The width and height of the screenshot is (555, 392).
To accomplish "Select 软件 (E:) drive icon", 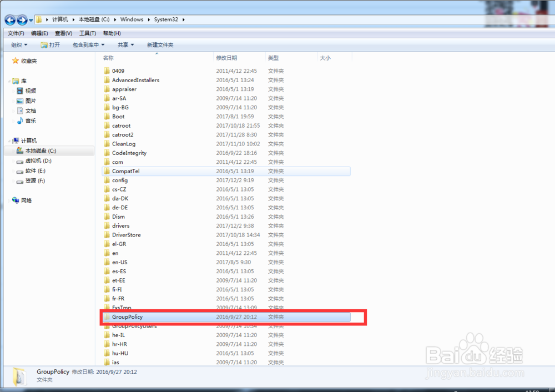I will coord(20,171).
